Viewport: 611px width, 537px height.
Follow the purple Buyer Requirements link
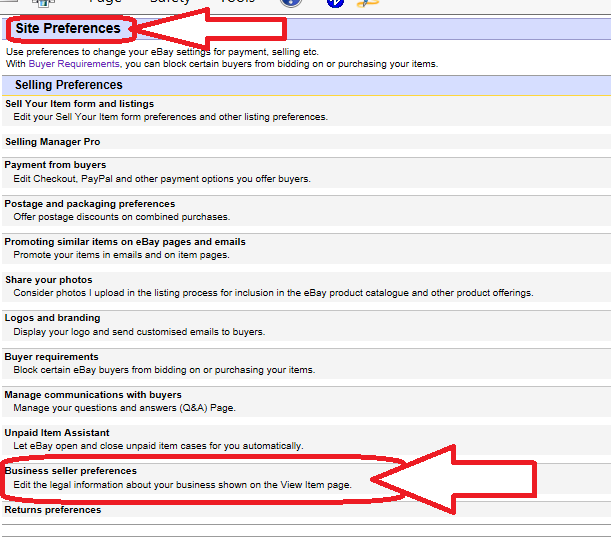(x=73, y=64)
